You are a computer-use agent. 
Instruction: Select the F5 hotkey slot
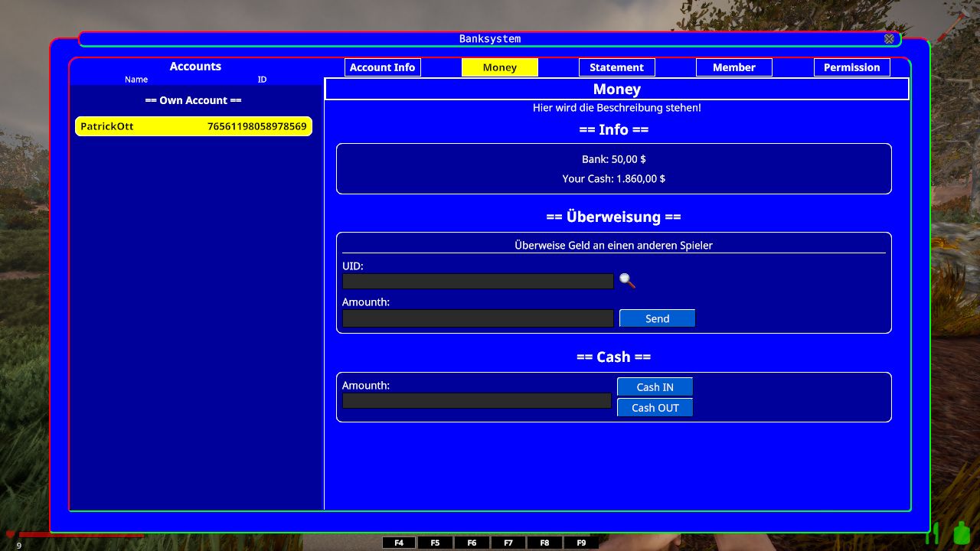(435, 543)
